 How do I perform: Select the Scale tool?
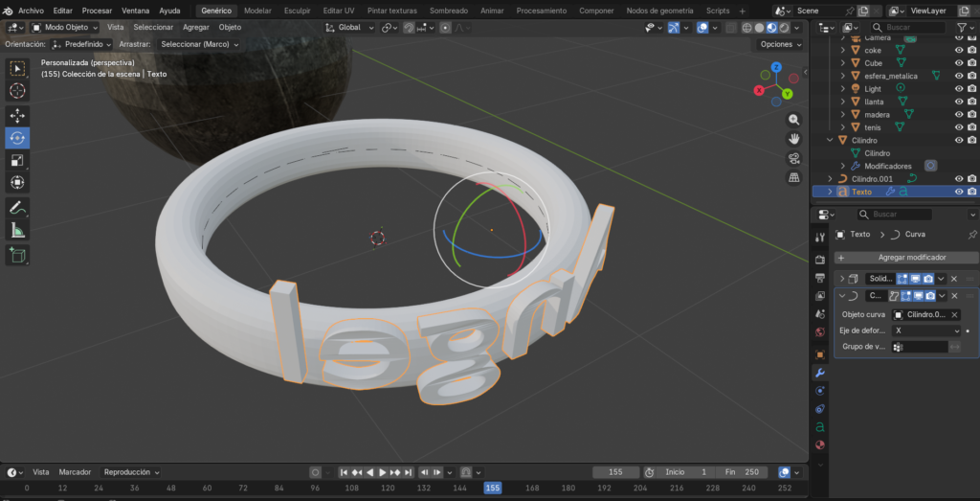pyautogui.click(x=17, y=160)
